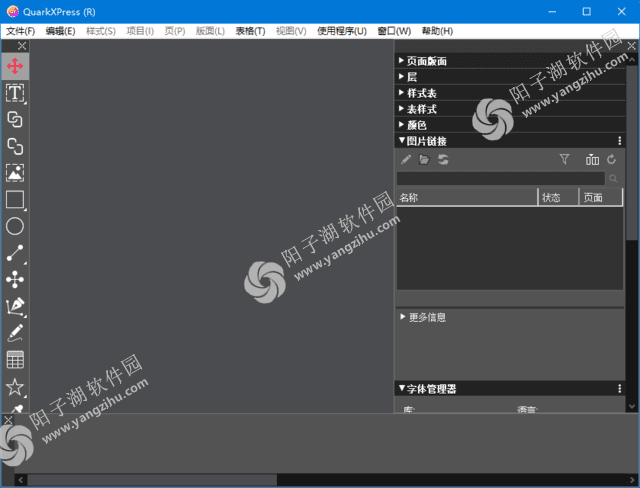The height and width of the screenshot is (488, 640).
Task: Sort picture links by 状态 column
Action: click(559, 197)
